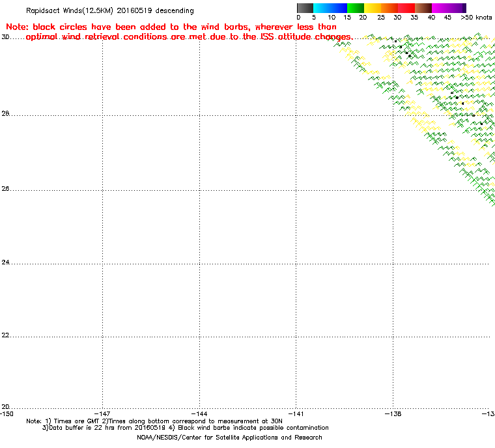Click the latitude label '22'

(x=5, y=335)
